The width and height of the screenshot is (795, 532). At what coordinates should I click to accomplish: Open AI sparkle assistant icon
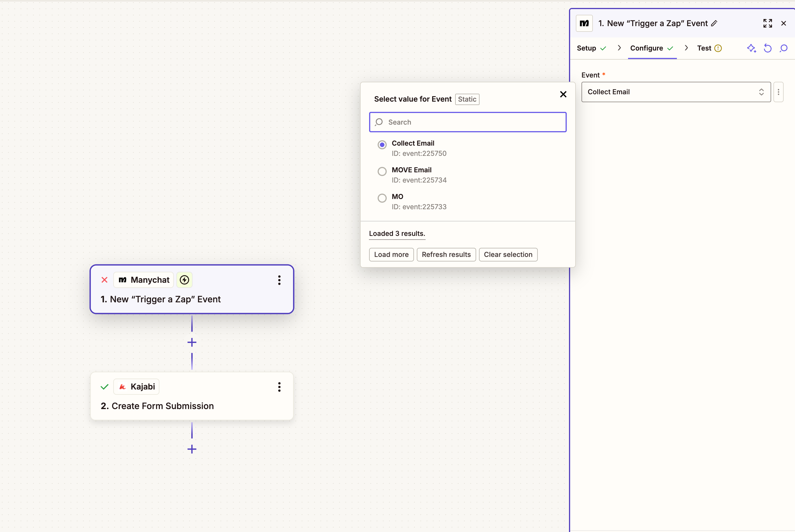pyautogui.click(x=751, y=48)
